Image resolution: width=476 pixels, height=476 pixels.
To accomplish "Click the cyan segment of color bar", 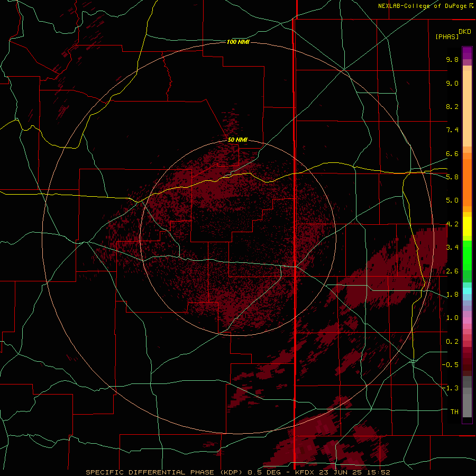I will coord(467,291).
